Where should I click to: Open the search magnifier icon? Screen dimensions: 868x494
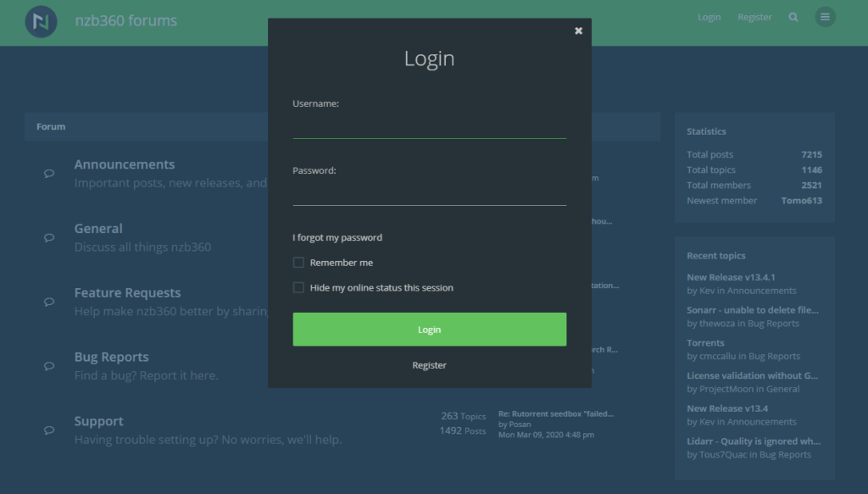click(793, 17)
